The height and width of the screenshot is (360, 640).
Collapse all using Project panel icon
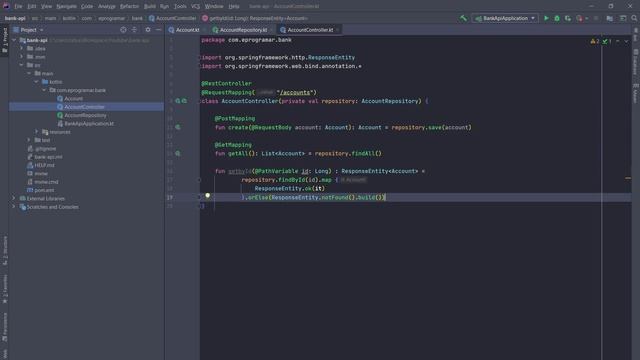pos(134,30)
